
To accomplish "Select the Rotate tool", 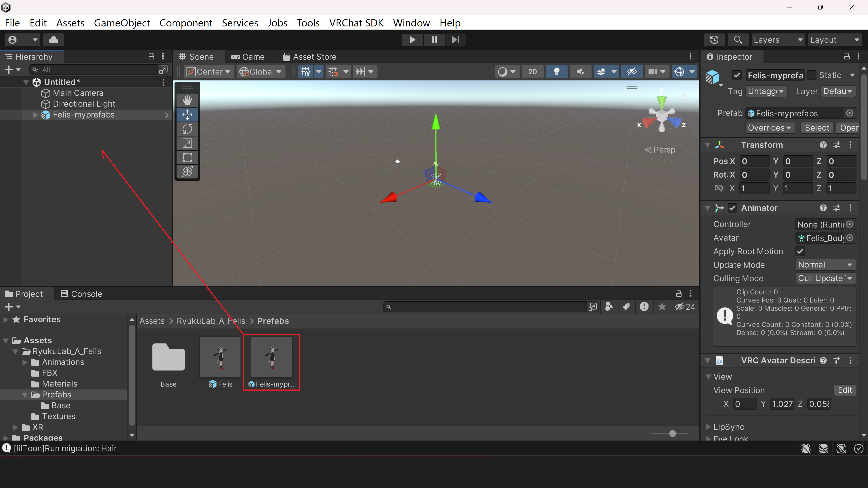I will pos(187,129).
